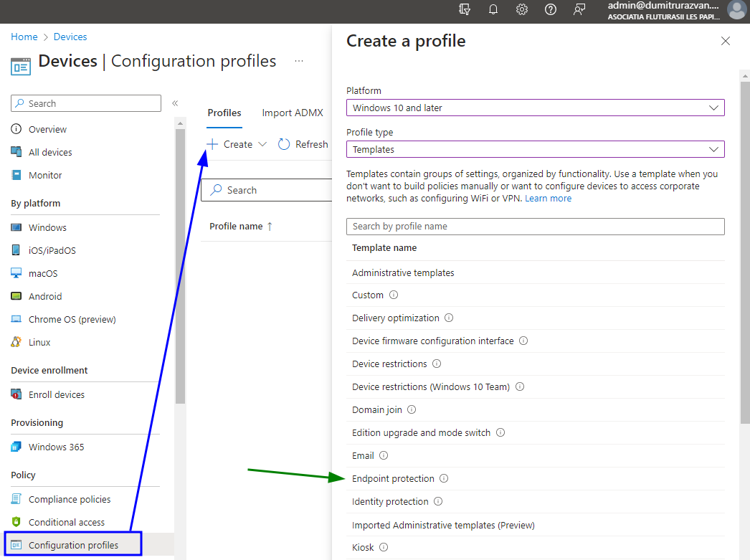Click the help question mark icon
Screen dimensions: 750x560
[x=551, y=9]
